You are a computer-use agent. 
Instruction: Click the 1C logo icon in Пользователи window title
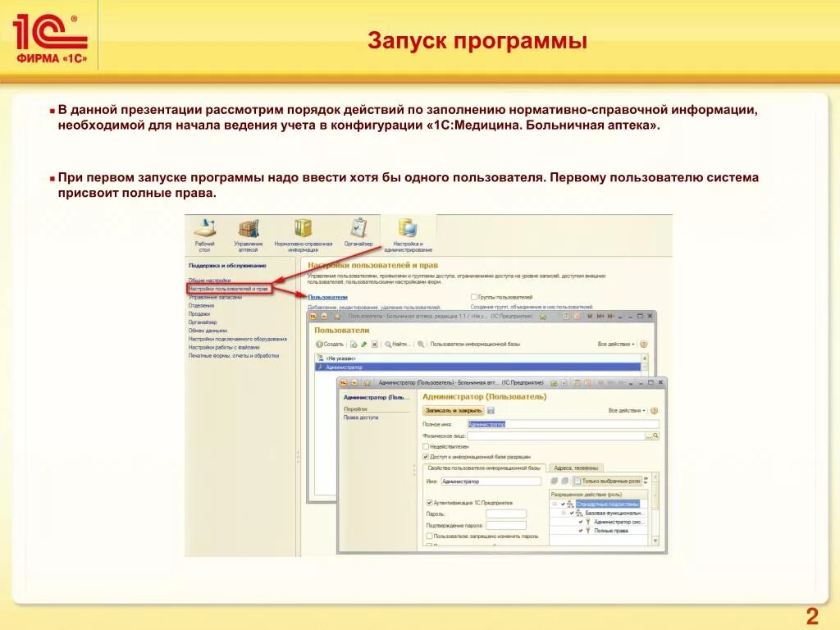coord(313,317)
